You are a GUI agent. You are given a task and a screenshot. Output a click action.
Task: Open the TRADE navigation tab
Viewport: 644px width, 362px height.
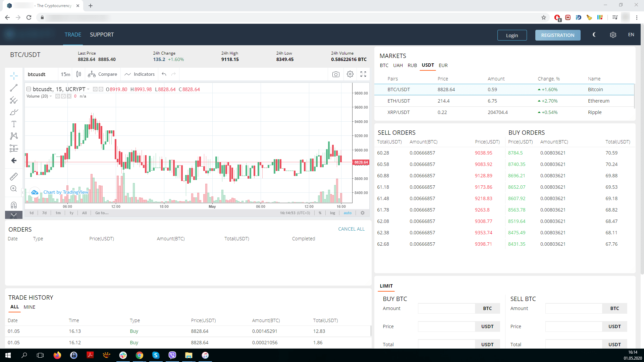click(x=73, y=35)
